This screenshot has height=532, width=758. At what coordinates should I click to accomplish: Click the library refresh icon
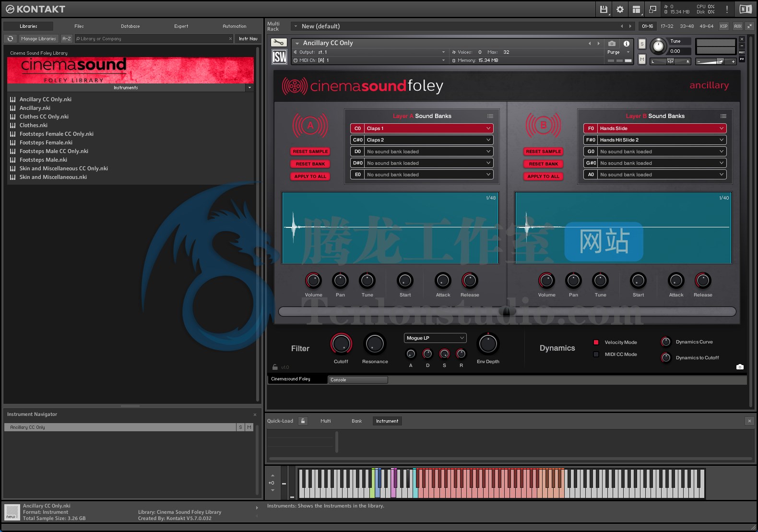point(10,39)
